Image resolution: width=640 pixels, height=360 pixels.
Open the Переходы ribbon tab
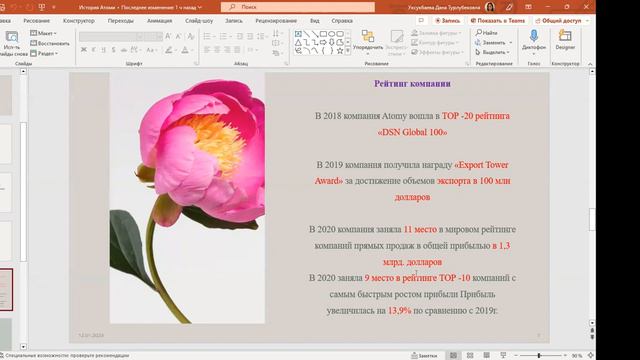(x=120, y=21)
